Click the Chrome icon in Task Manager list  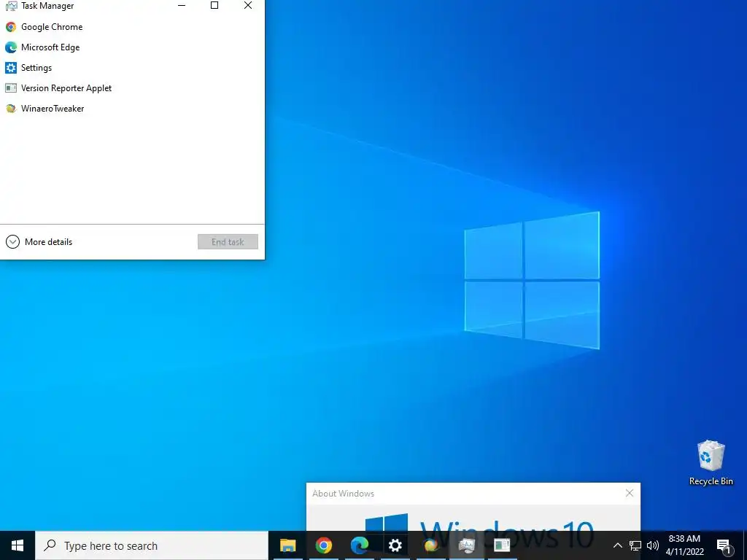coord(10,27)
